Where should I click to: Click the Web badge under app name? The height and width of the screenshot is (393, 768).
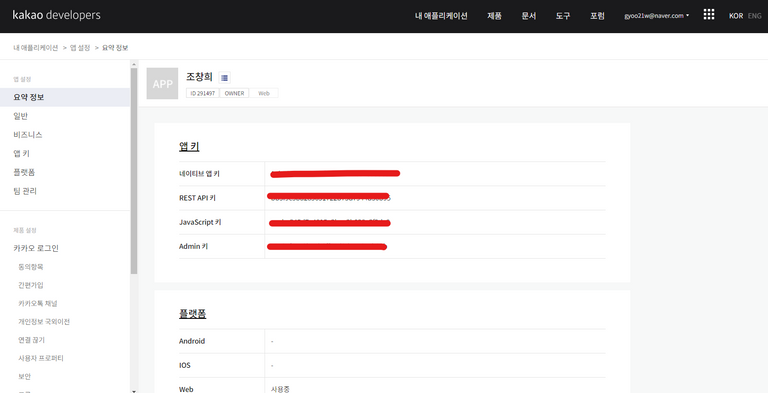[264, 93]
